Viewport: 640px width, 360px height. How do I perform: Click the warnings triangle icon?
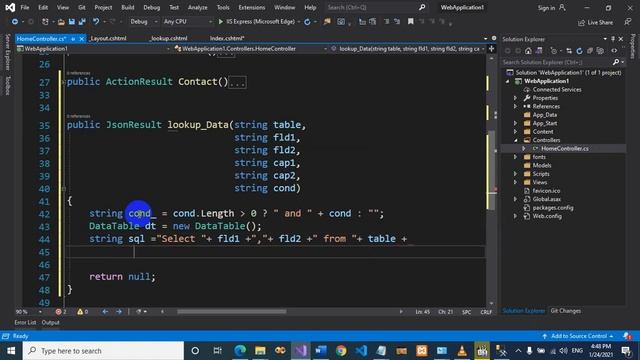pyautogui.click(x=80, y=312)
